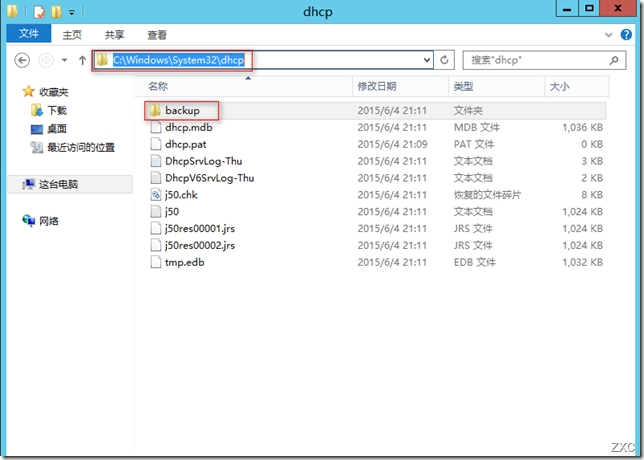The height and width of the screenshot is (460, 644).
Task: Click the dhcp.mdb file icon
Action: pos(156,127)
